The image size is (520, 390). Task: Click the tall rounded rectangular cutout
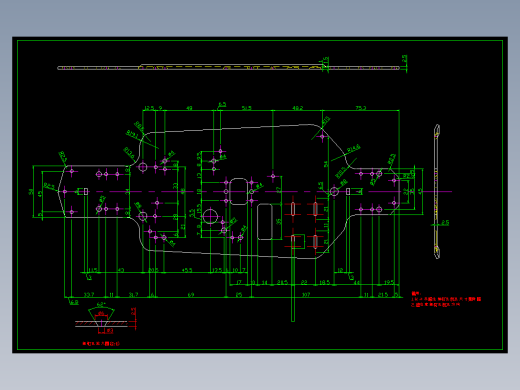(x=265, y=222)
